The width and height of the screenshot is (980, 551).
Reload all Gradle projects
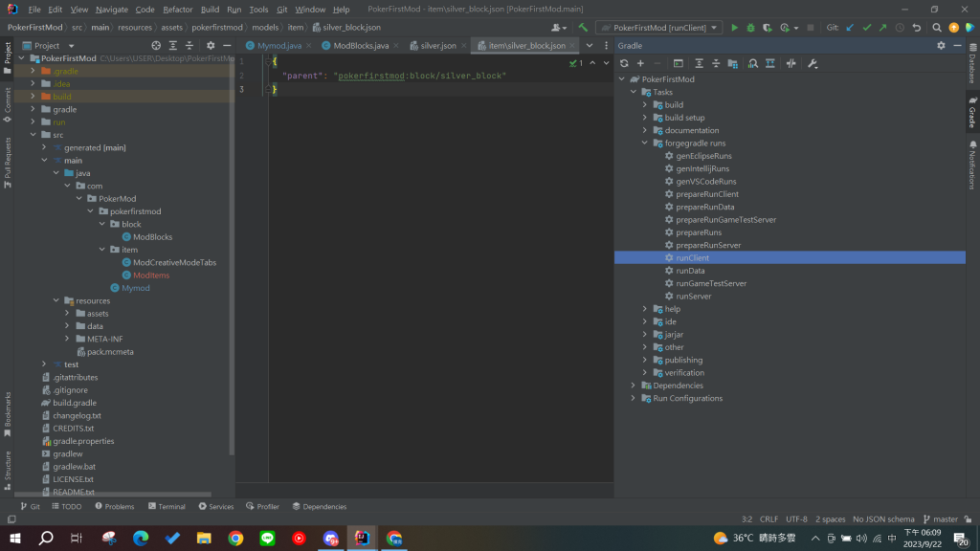pyautogui.click(x=624, y=63)
